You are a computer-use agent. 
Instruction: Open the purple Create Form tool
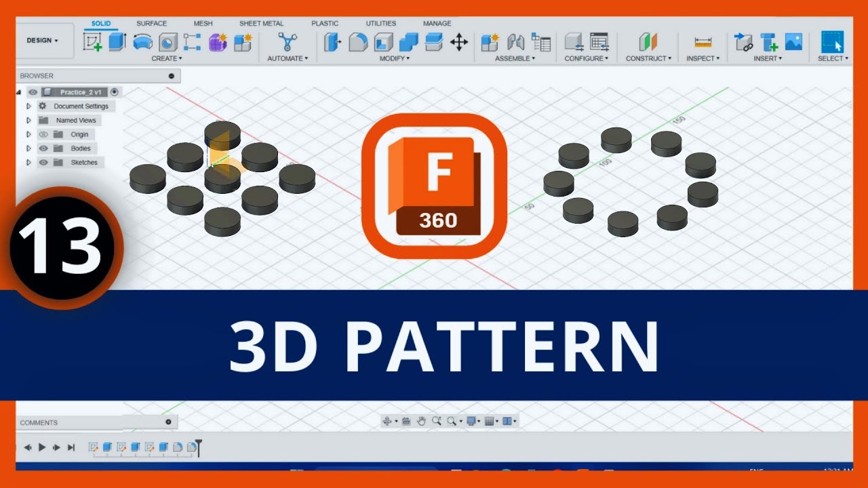[x=218, y=42]
